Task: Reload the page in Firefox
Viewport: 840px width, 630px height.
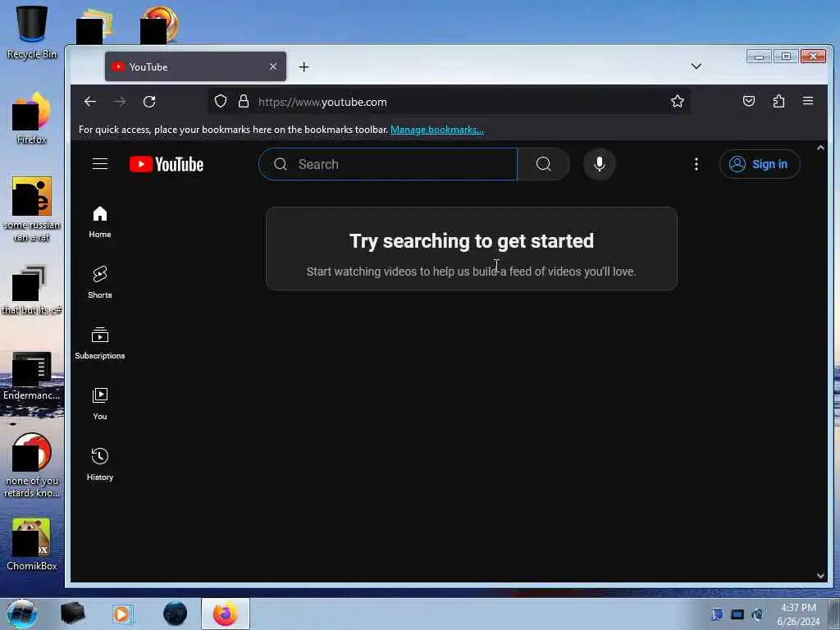Action: [x=149, y=101]
